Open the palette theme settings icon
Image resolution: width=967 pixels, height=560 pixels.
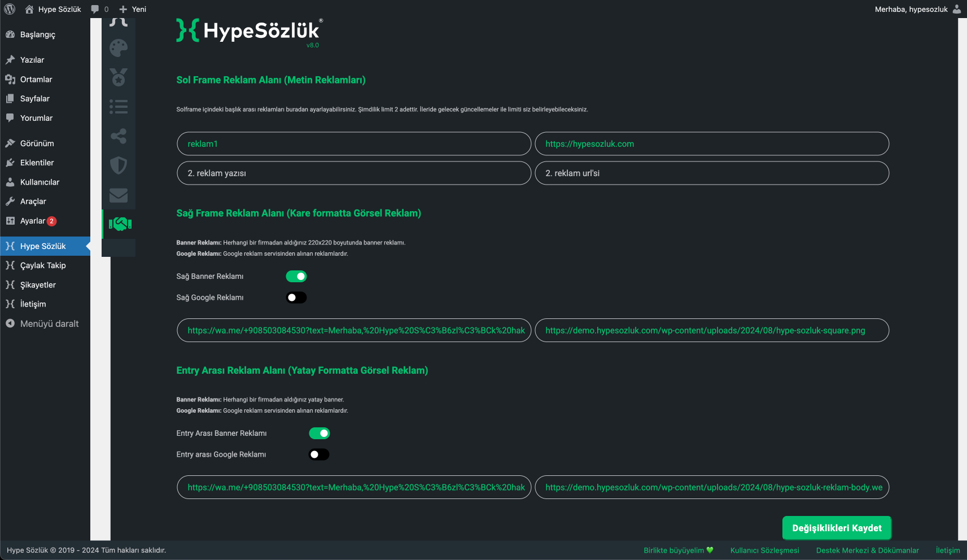pyautogui.click(x=119, y=48)
